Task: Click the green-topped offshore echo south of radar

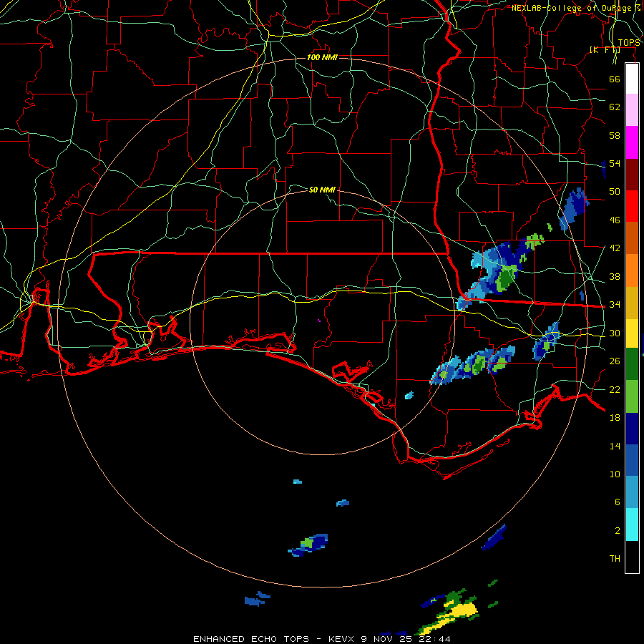Action: click(x=309, y=545)
